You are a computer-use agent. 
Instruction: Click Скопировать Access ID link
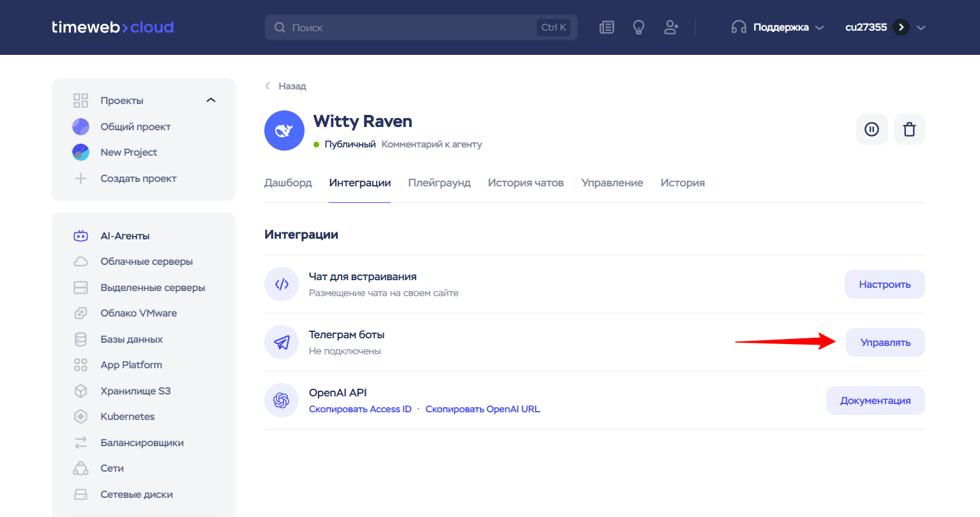click(360, 410)
